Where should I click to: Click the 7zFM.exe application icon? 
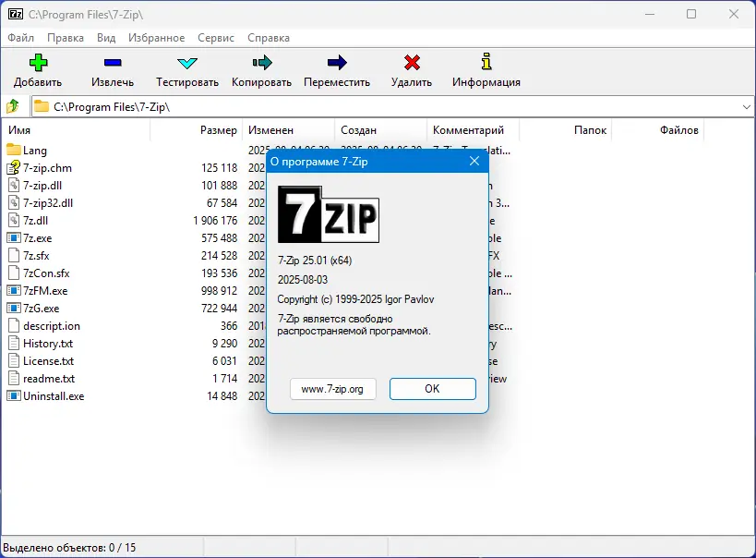tap(14, 291)
